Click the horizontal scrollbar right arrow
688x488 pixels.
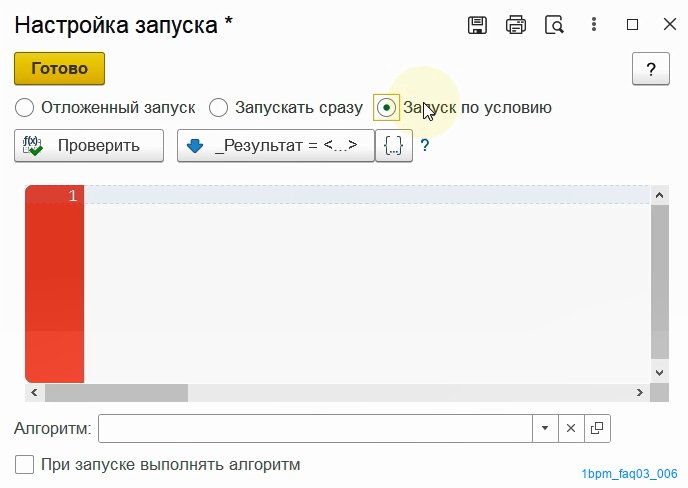point(640,392)
